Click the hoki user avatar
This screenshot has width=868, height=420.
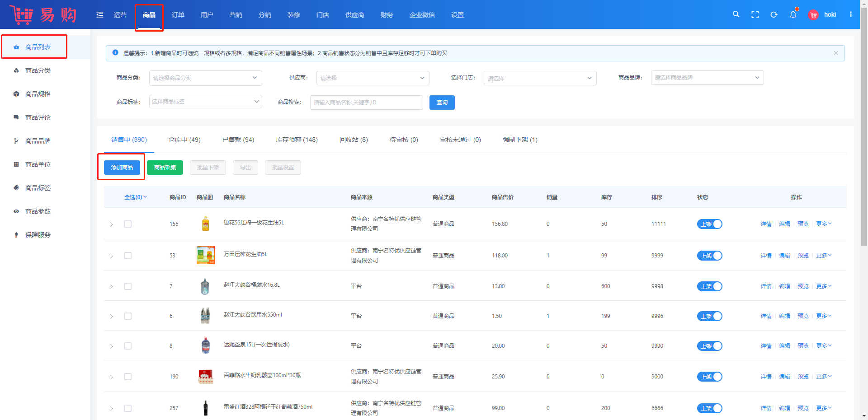[x=813, y=15]
